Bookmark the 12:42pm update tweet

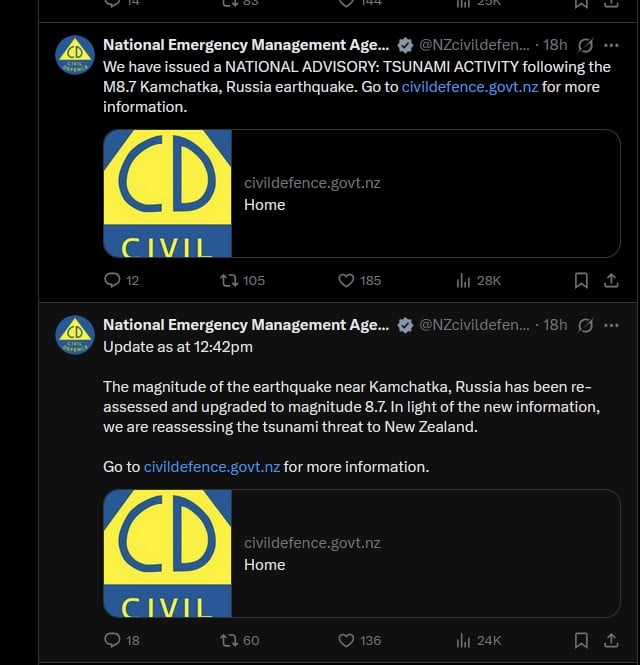coord(581,640)
